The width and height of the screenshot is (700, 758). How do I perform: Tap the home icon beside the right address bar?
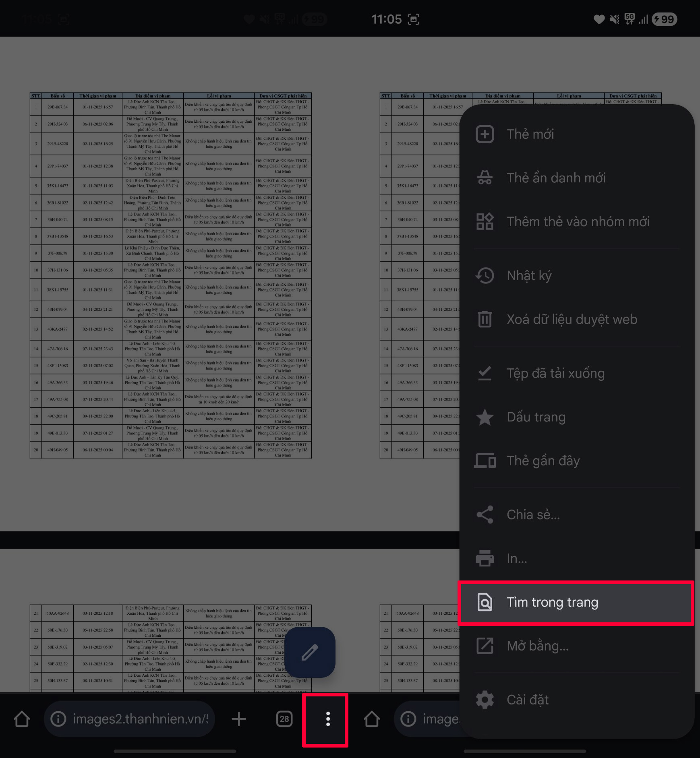(x=371, y=719)
